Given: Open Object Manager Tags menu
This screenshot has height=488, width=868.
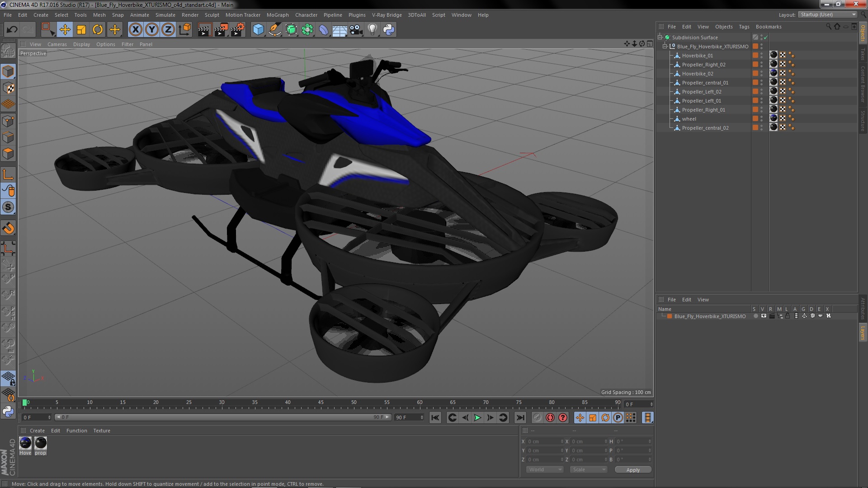Looking at the screenshot, I should 744,27.
